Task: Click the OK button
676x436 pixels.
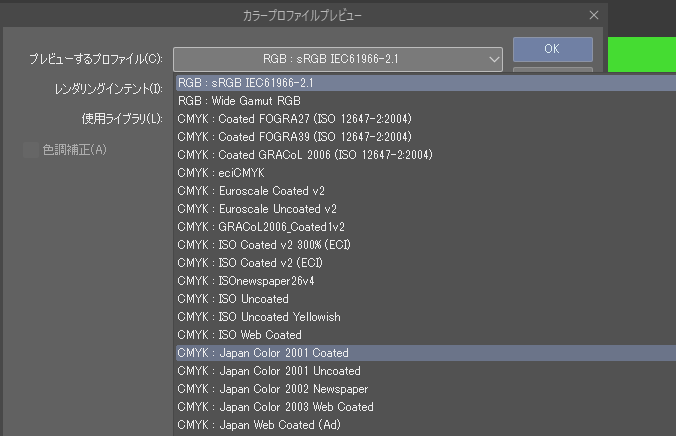Action: click(552, 49)
